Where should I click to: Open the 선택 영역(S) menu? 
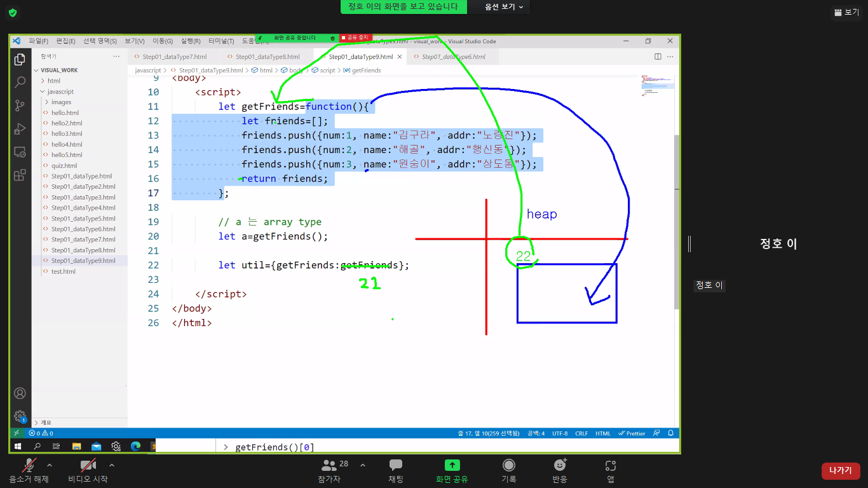coord(100,41)
